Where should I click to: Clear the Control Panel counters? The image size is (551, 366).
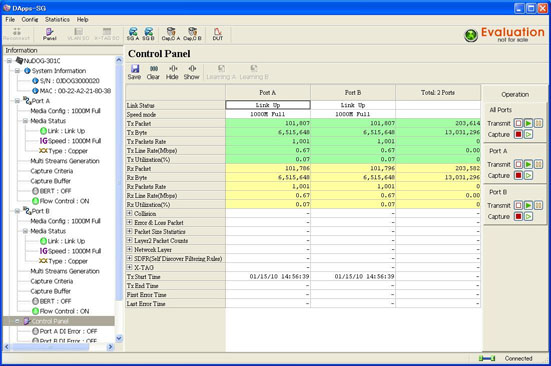click(153, 72)
